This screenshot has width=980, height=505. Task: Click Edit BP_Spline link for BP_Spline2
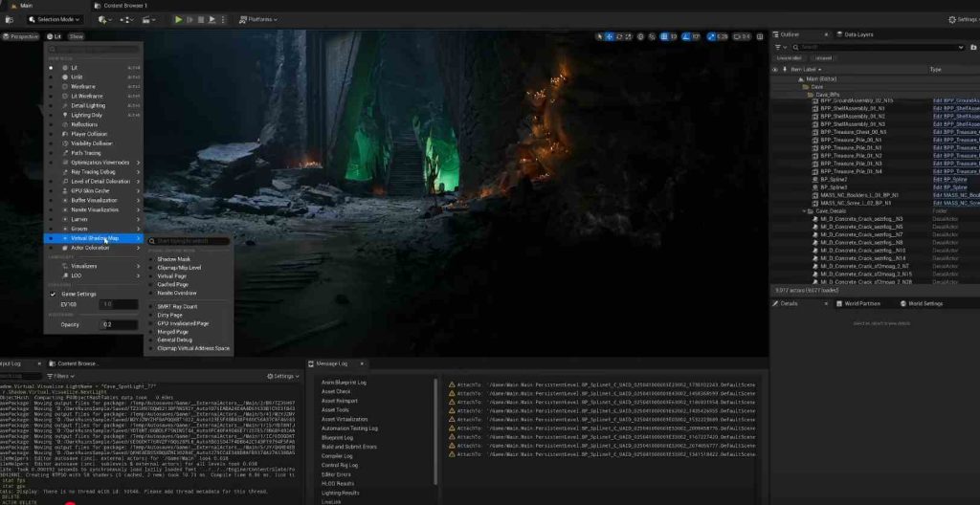click(x=950, y=180)
